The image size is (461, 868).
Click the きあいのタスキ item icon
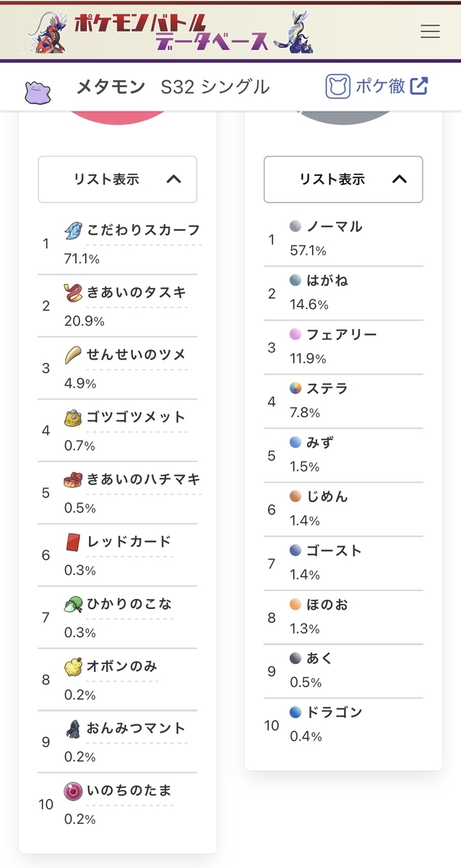tap(74, 293)
